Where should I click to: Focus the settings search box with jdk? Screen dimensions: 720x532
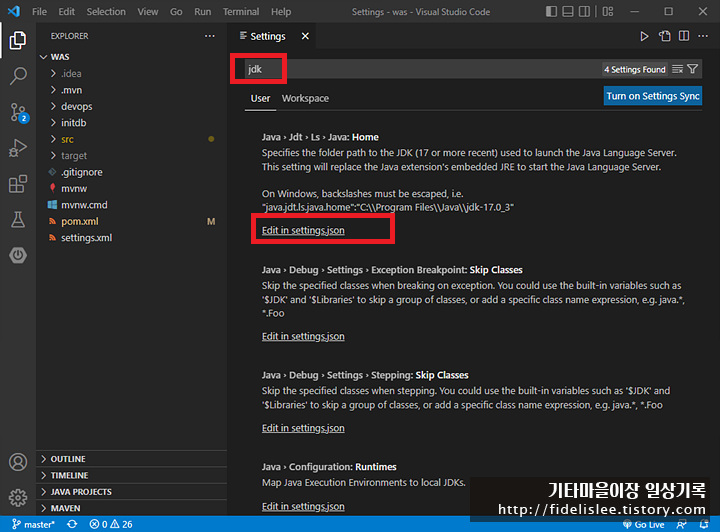422,69
